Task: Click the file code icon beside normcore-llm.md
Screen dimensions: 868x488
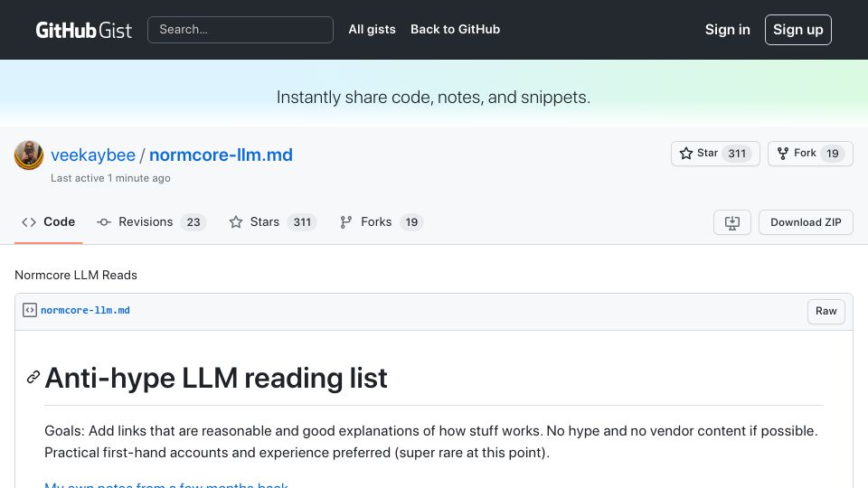Action: pyautogui.click(x=29, y=310)
